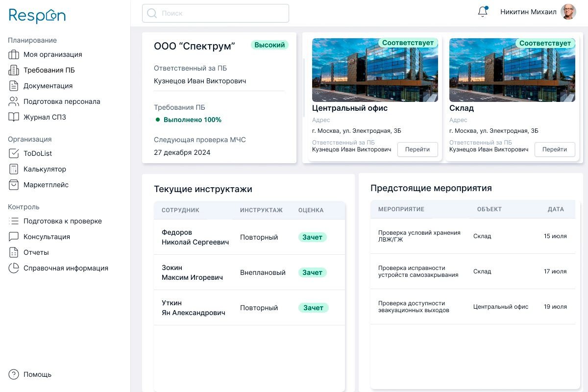Click Кузнецов Иван Викторович in organization card

click(200, 81)
